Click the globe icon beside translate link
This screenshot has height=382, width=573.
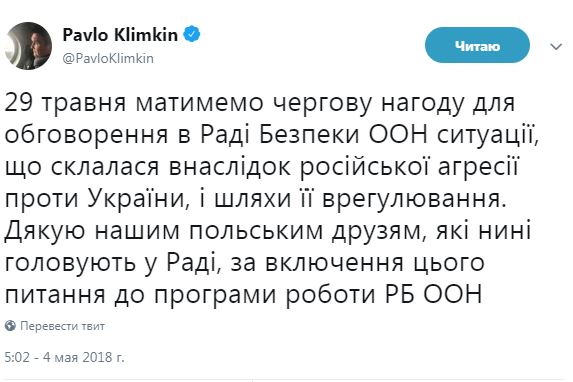10,326
